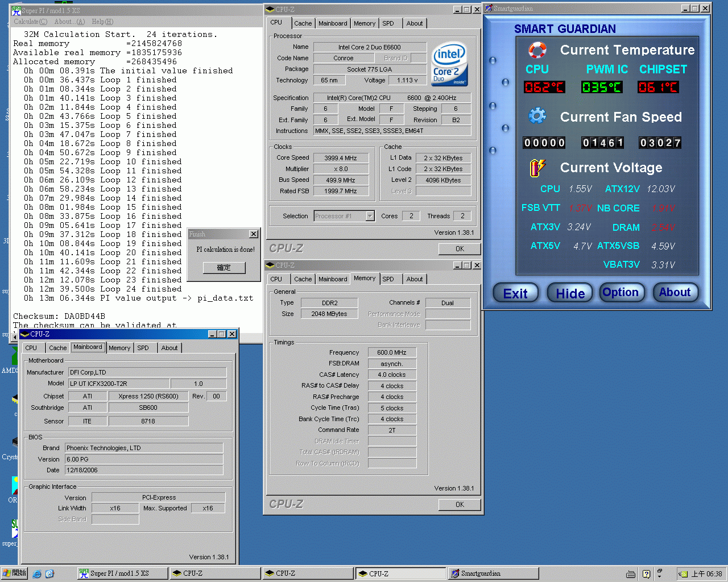Click the fan speed counter '01461'
This screenshot has width=728, height=582.
pyautogui.click(x=602, y=143)
